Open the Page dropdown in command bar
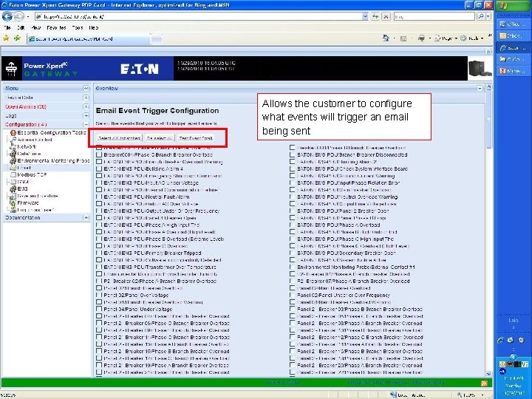Viewport: 532px width, 399px height. (446, 38)
